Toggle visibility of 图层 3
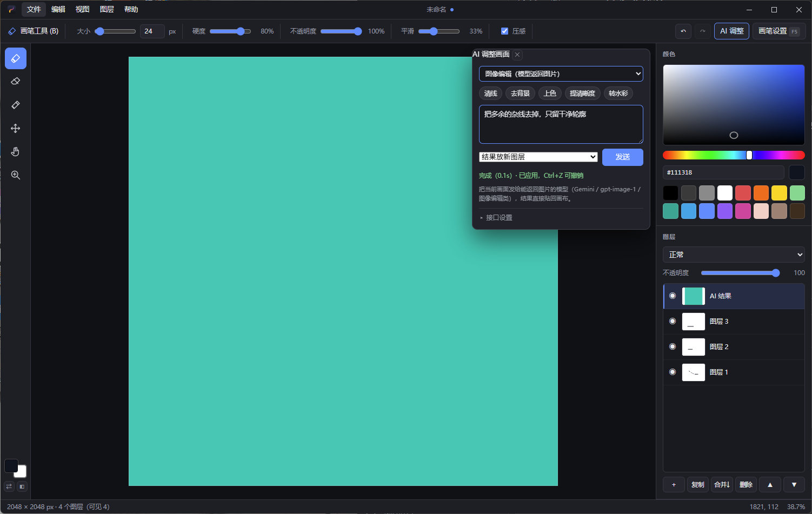This screenshot has height=514, width=812. click(673, 321)
